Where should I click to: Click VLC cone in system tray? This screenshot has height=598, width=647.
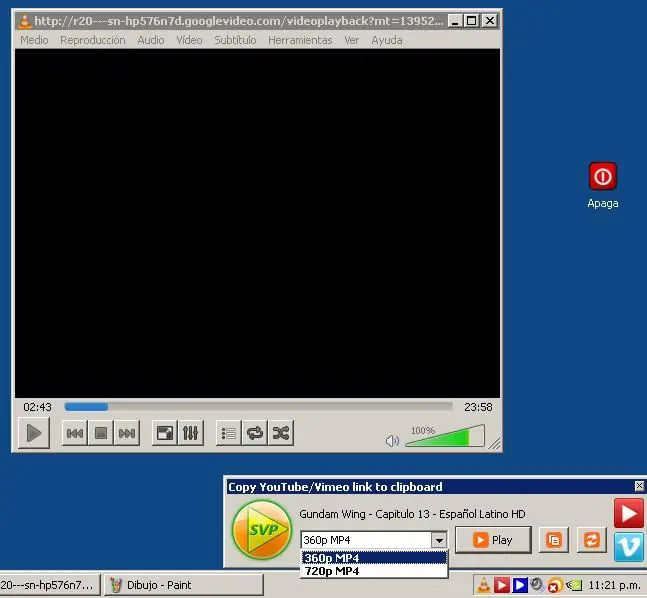click(x=484, y=585)
